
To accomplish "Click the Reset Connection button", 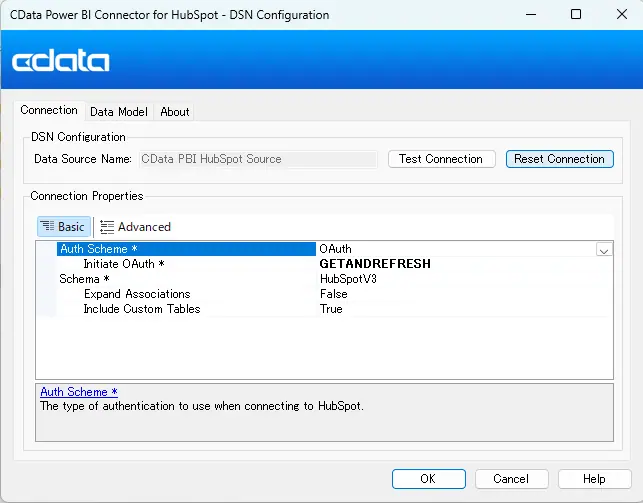I will click(x=559, y=159).
